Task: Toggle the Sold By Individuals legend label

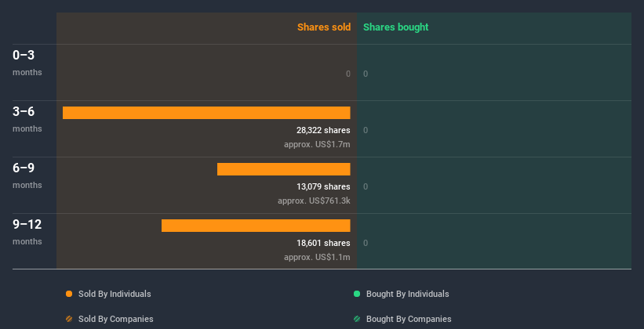Action: [x=115, y=294]
